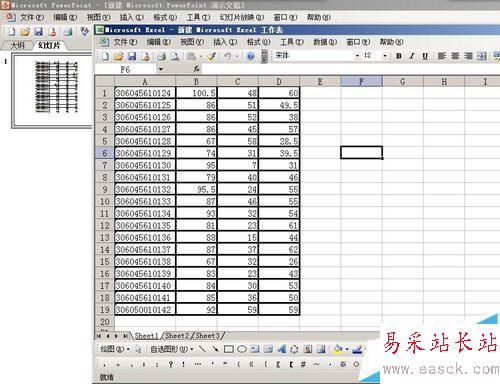Click the Insert Function fx button
This screenshot has height=384, width=500.
click(x=197, y=69)
